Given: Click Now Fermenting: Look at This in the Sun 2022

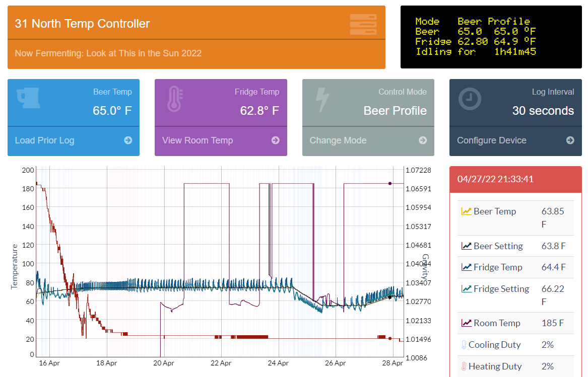Looking at the screenshot, I should [x=108, y=53].
